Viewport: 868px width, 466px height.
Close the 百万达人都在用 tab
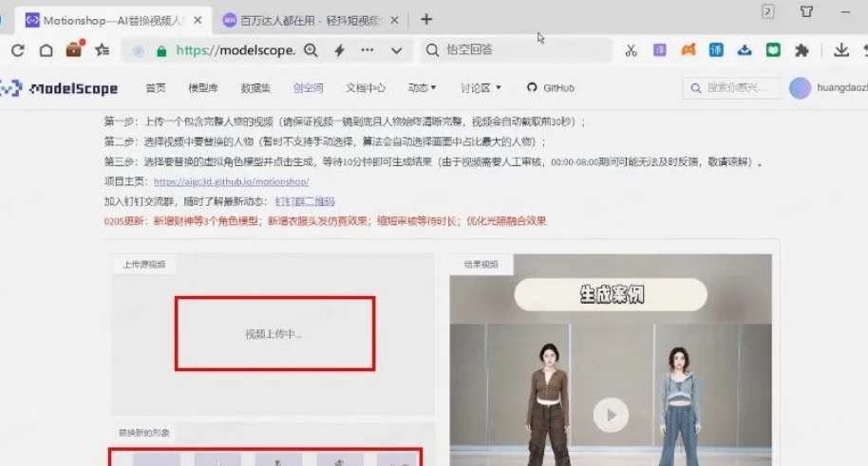click(x=394, y=21)
